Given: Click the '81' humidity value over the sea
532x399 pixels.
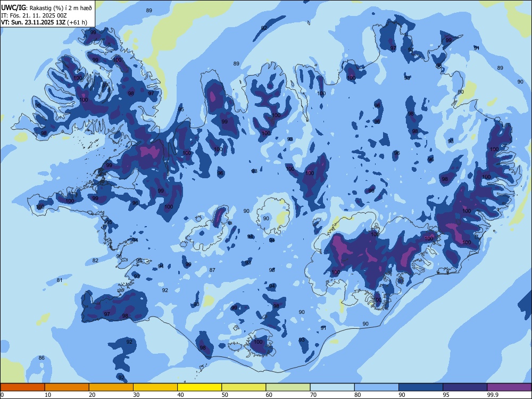Looking at the screenshot, I should point(60,280).
